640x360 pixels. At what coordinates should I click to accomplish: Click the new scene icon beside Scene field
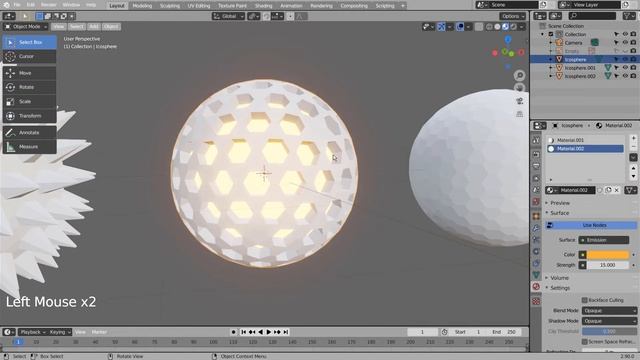click(543, 5)
